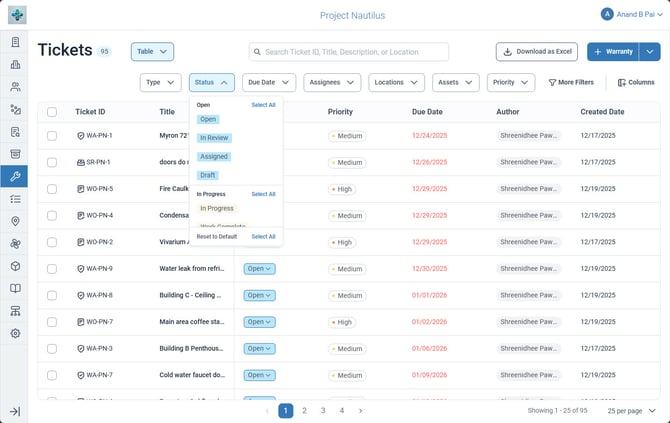Open the fan assets icon in the sidebar
This screenshot has width=670, height=423.
15,244
